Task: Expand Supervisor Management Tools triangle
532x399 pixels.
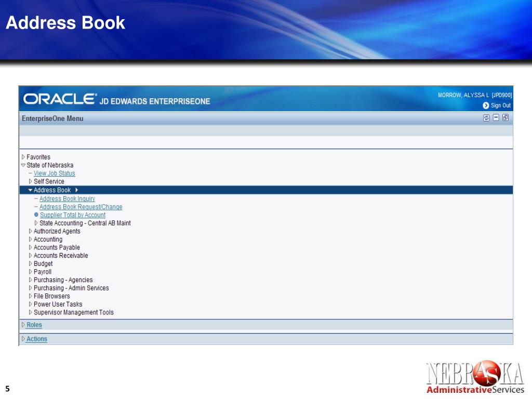Action: [30, 312]
